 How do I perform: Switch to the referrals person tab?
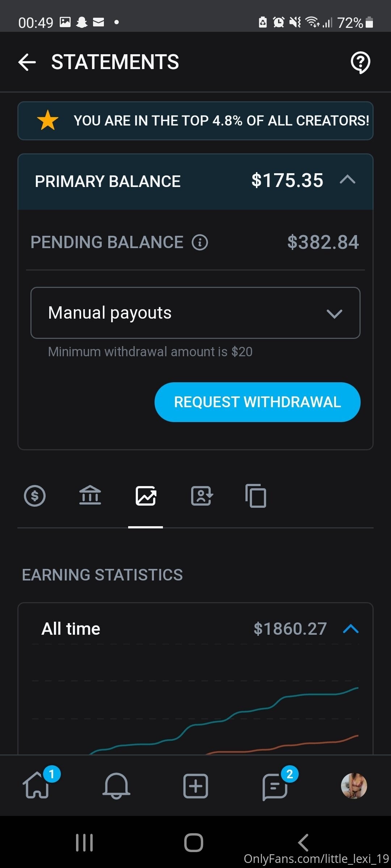pyautogui.click(x=201, y=496)
